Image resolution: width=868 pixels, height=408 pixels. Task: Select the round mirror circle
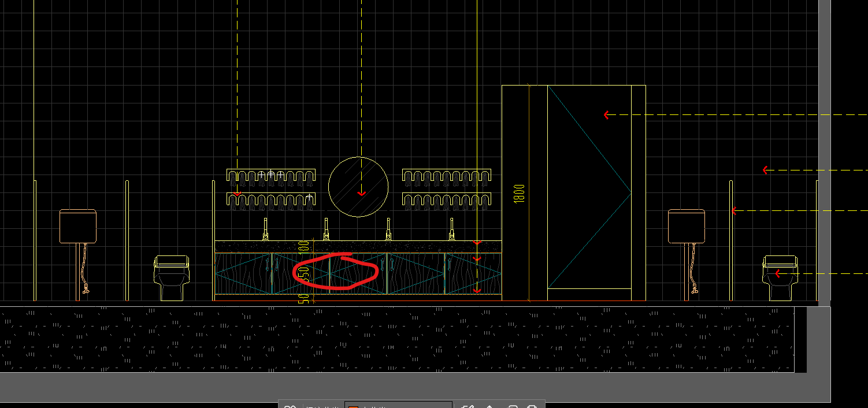pos(358,187)
